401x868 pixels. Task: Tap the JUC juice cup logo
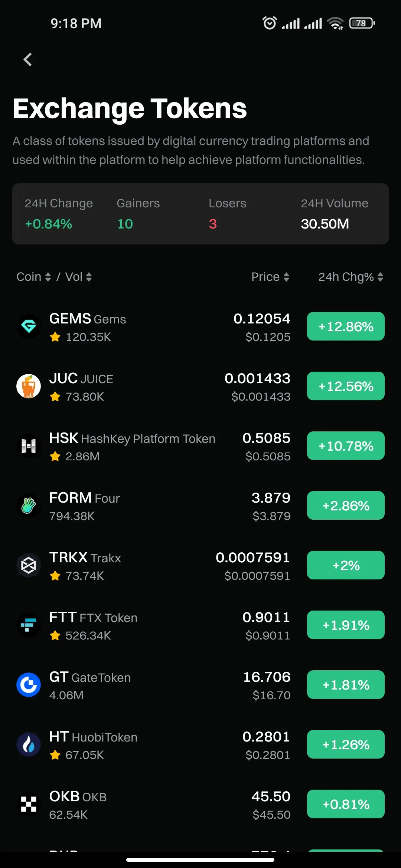[x=29, y=386]
